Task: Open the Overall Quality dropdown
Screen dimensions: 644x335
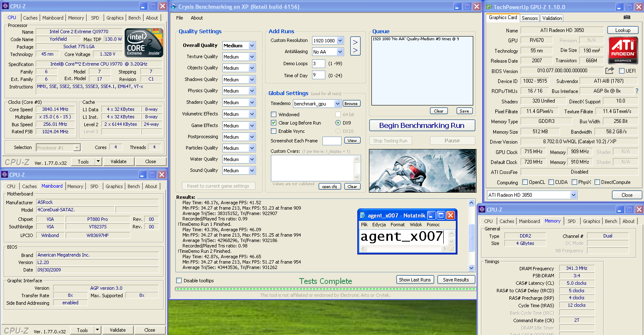Action: 252,46
